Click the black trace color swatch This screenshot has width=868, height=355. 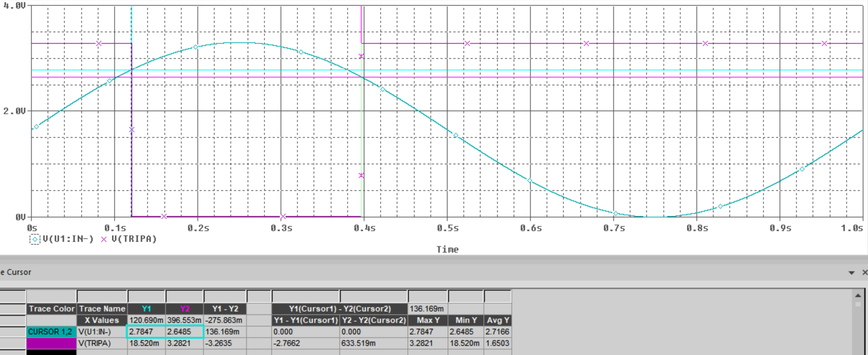[x=51, y=352]
